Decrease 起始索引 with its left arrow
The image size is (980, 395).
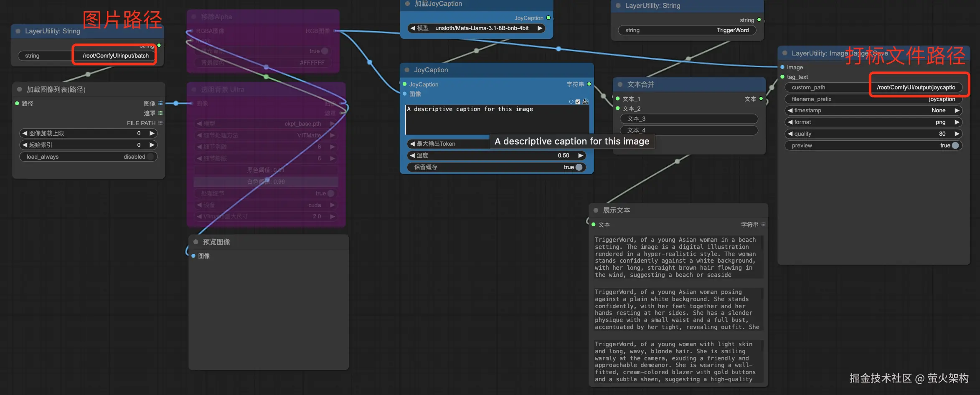pos(25,145)
